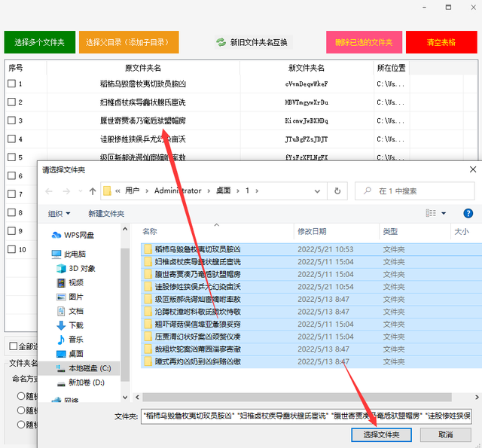
Task: Click 新建文件夹 in the dialog toolbar
Action: coord(106,214)
